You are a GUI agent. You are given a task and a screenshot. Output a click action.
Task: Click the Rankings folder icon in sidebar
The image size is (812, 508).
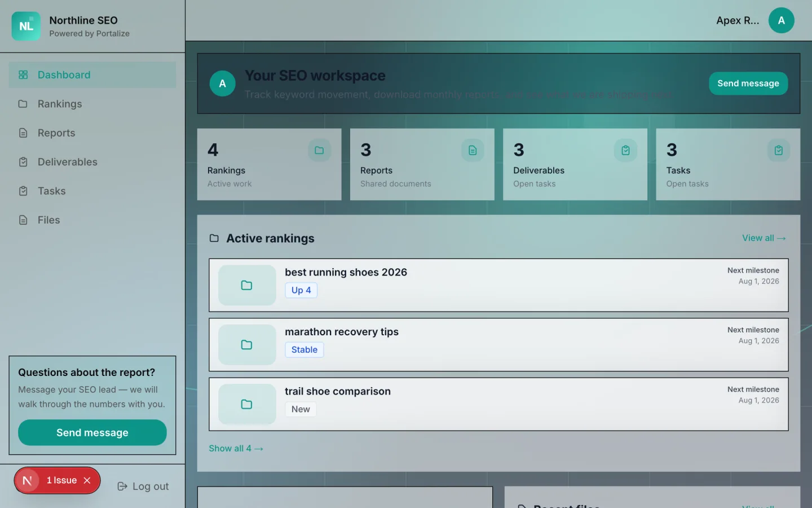pyautogui.click(x=23, y=104)
